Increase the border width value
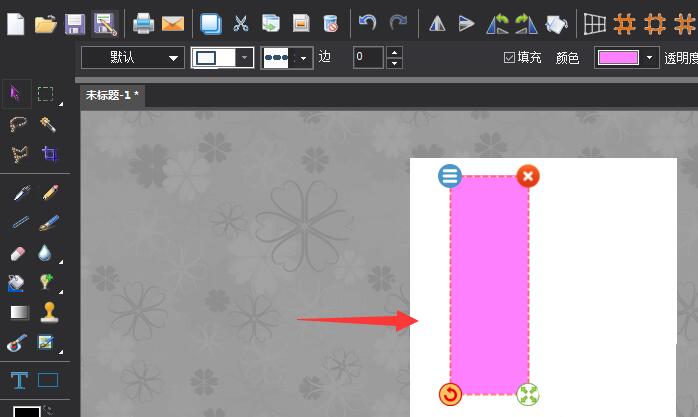The image size is (698, 417). tap(394, 53)
